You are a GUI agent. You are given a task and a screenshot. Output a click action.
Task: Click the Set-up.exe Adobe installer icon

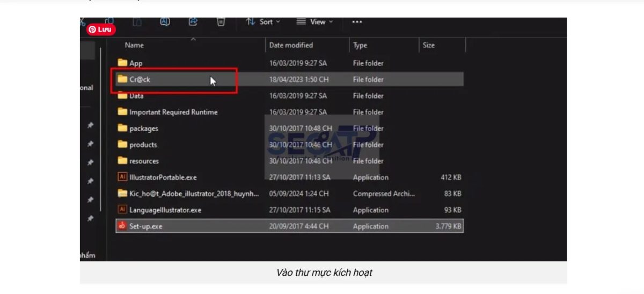click(x=122, y=226)
